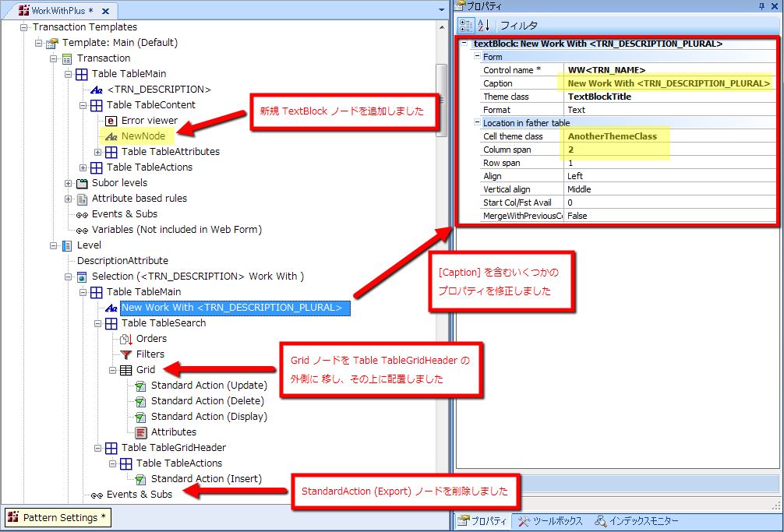Click the Selection node icon
784x532 pixels.
pos(82,277)
